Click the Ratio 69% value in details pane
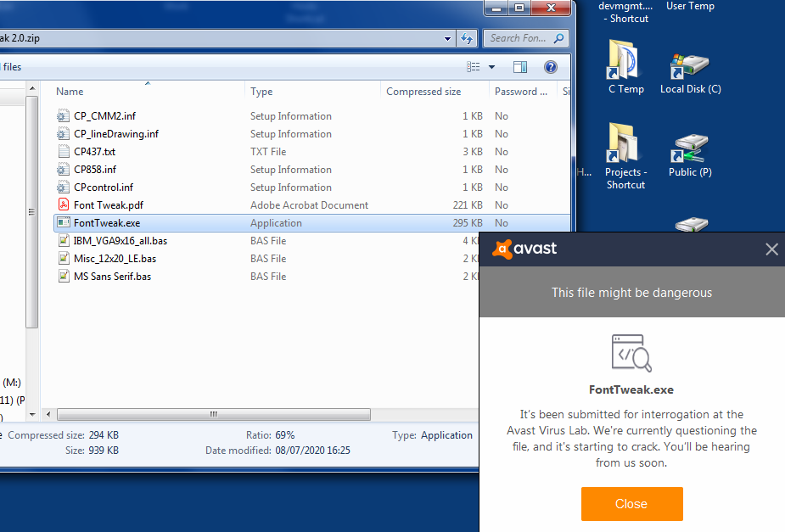The height and width of the screenshot is (532, 785). (x=285, y=435)
